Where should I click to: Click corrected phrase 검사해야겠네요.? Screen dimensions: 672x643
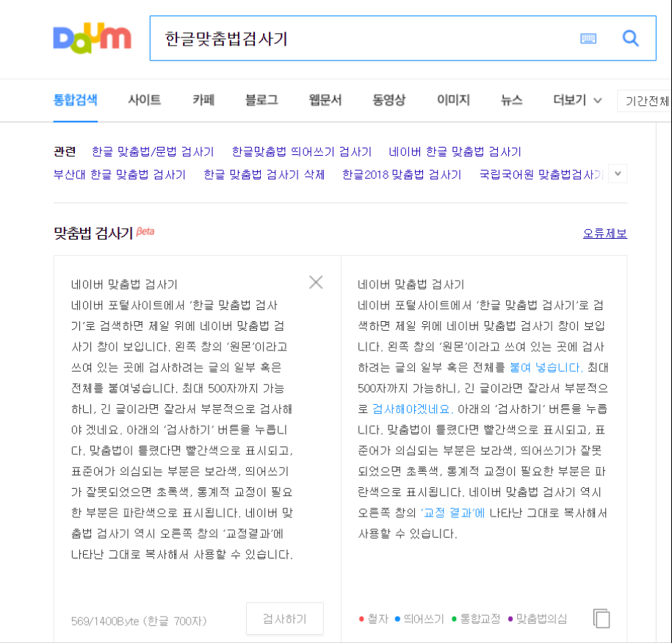[412, 409]
